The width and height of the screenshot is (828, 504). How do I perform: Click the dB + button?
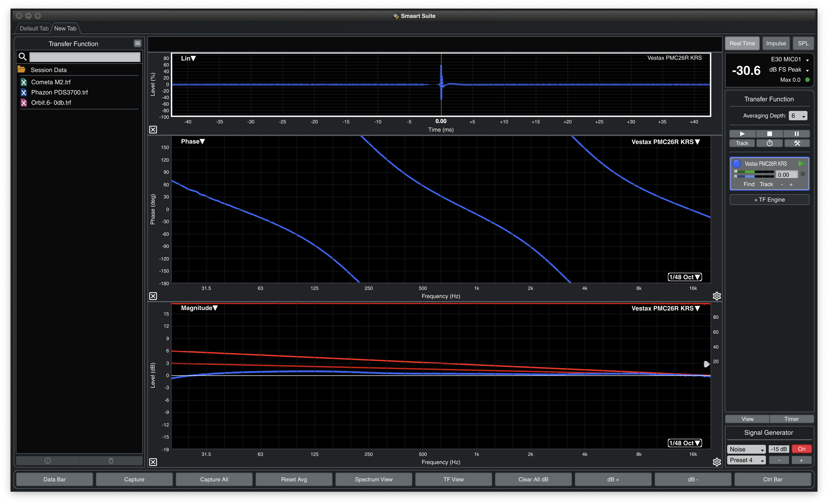pos(613,479)
